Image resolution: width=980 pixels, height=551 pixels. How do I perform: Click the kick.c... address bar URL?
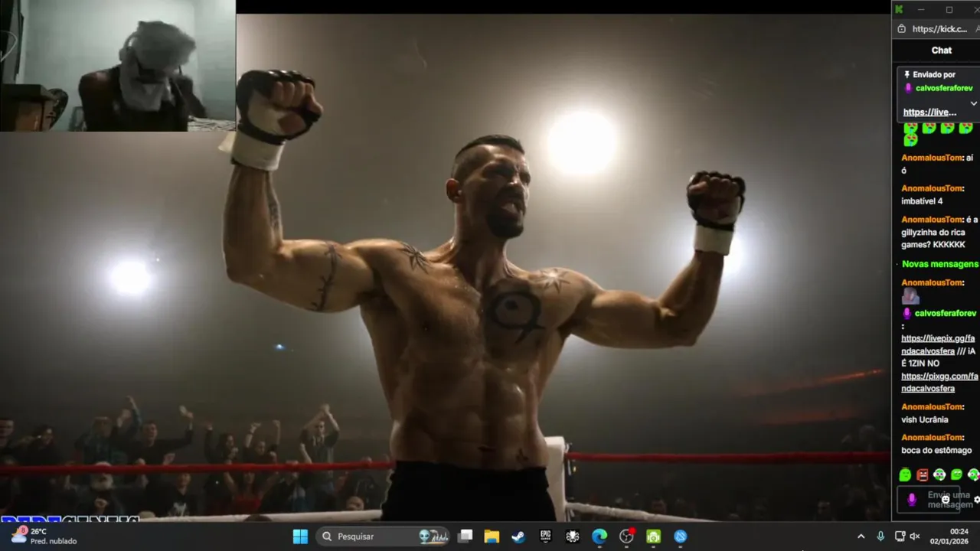[940, 29]
